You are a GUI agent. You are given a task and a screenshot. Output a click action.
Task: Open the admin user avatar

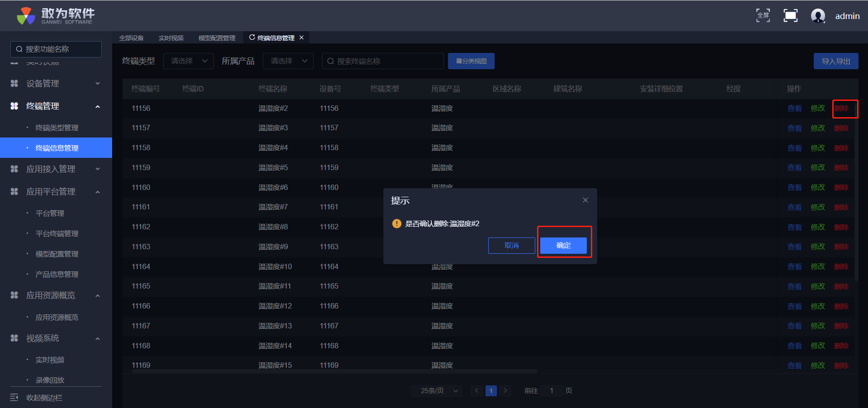818,16
